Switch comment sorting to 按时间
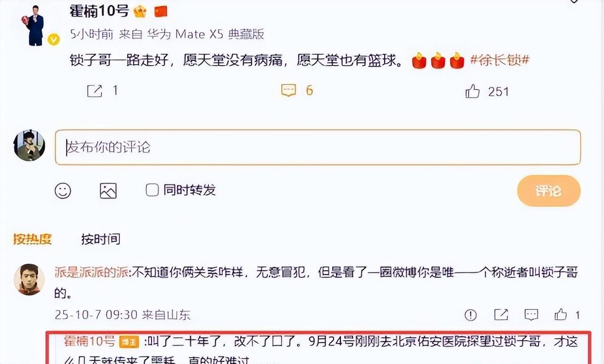604x364 pixels. click(101, 239)
